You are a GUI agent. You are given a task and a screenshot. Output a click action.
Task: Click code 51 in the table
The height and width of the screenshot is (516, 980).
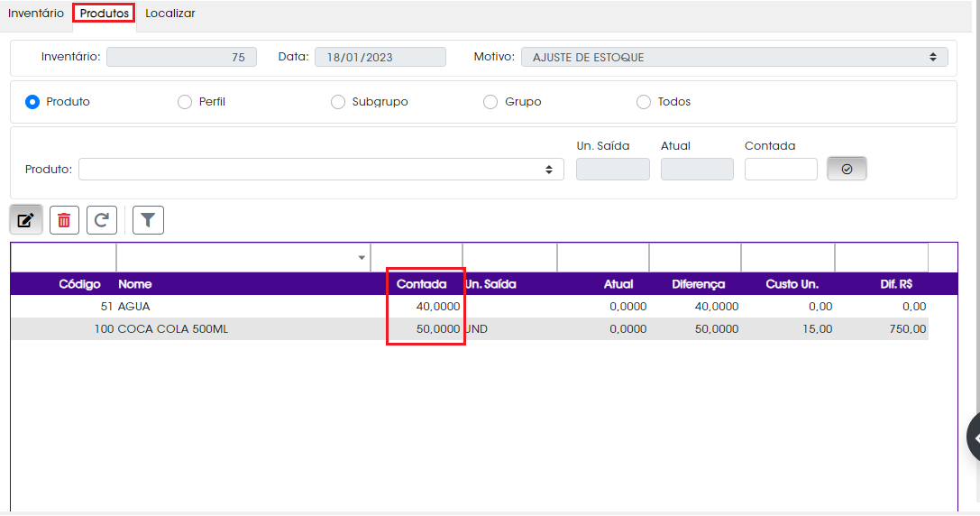tap(107, 307)
